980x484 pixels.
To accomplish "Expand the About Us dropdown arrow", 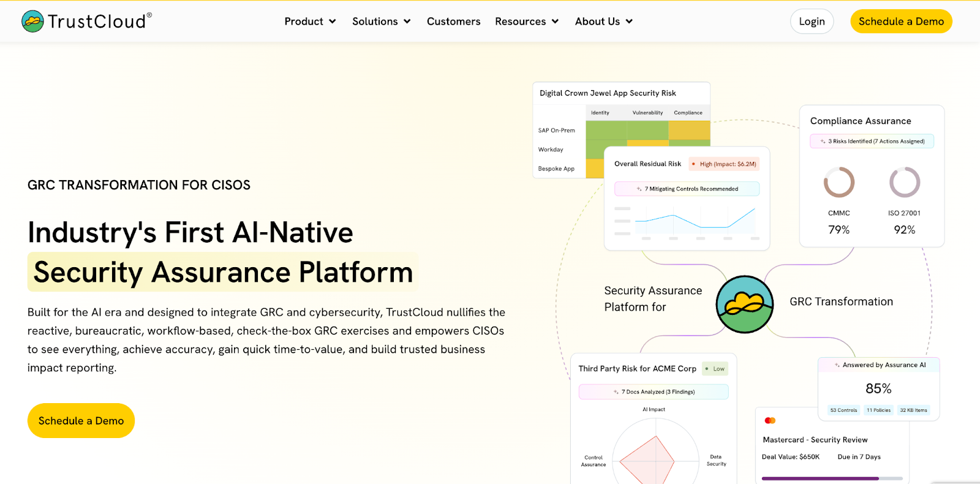I will [629, 21].
